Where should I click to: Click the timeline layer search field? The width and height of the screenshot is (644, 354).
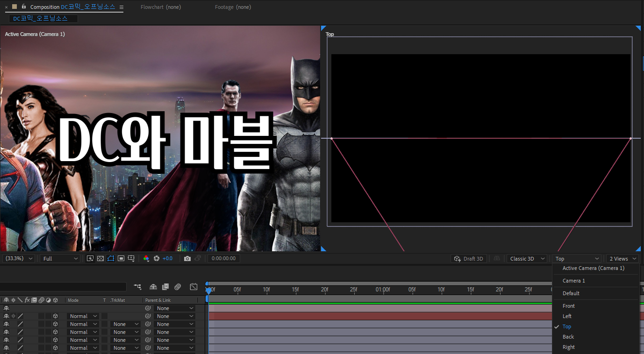(x=63, y=287)
